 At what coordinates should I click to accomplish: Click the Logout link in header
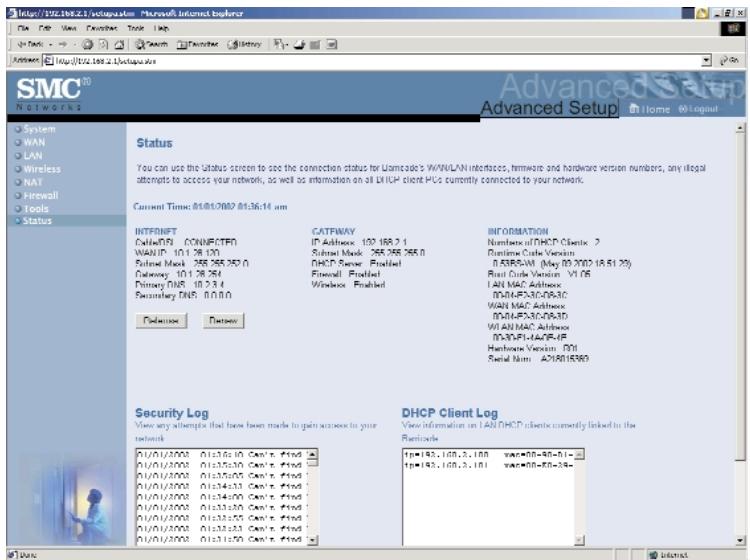698,109
